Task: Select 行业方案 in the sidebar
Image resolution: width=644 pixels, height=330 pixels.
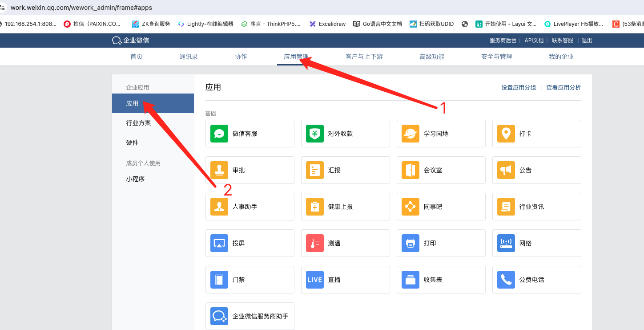Action: coord(138,123)
